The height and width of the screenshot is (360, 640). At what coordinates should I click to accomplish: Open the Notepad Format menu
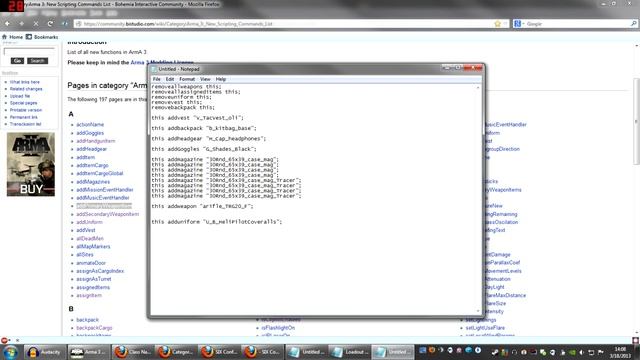[187, 79]
